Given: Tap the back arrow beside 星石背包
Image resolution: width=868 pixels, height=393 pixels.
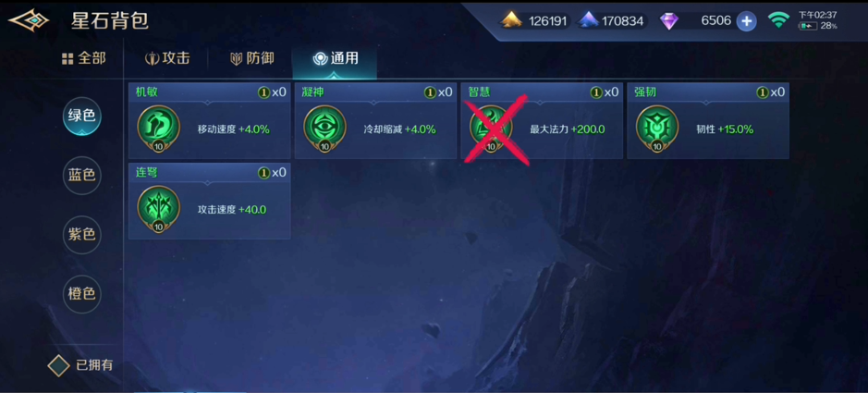Looking at the screenshot, I should tap(29, 21).
